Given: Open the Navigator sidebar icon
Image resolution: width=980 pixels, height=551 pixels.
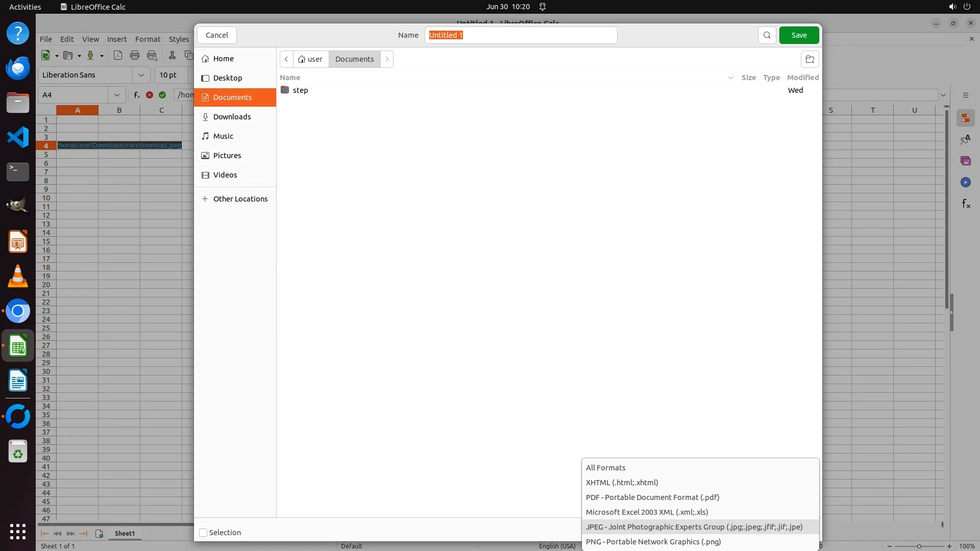Looking at the screenshot, I should click(x=965, y=183).
